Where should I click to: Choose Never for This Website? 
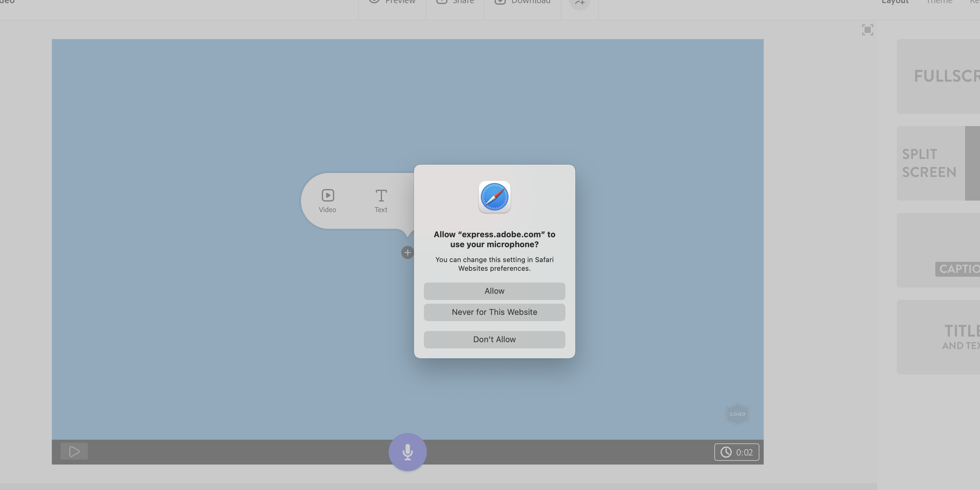494,312
